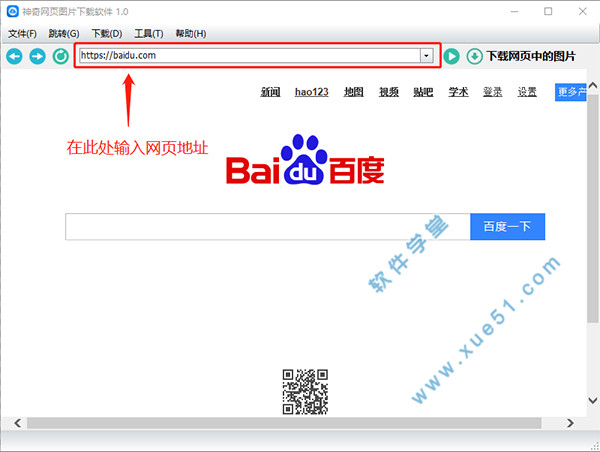Image resolution: width=600 pixels, height=452 pixels.
Task: Maximize the application window
Action: pos(548,11)
